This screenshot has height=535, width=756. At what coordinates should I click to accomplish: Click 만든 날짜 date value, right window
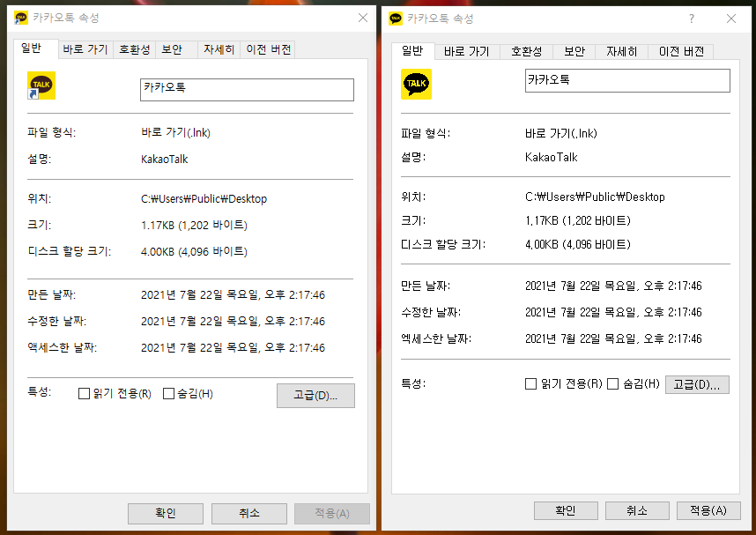[613, 286]
